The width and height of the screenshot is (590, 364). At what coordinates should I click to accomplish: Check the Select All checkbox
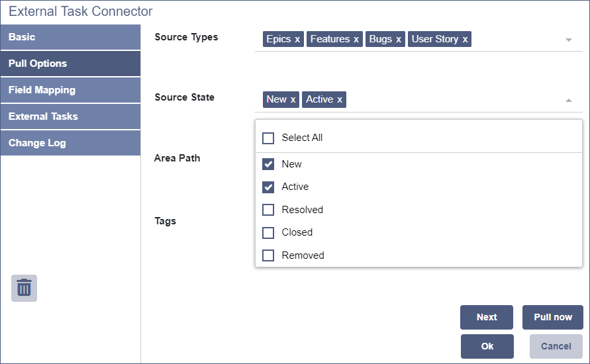(268, 138)
